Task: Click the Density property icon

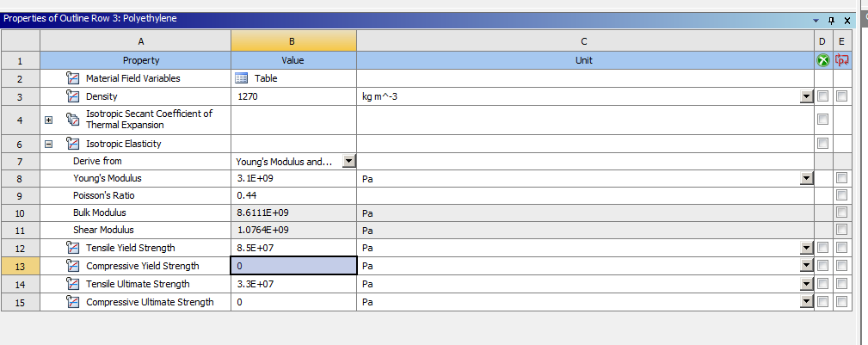Action: pos(73,97)
